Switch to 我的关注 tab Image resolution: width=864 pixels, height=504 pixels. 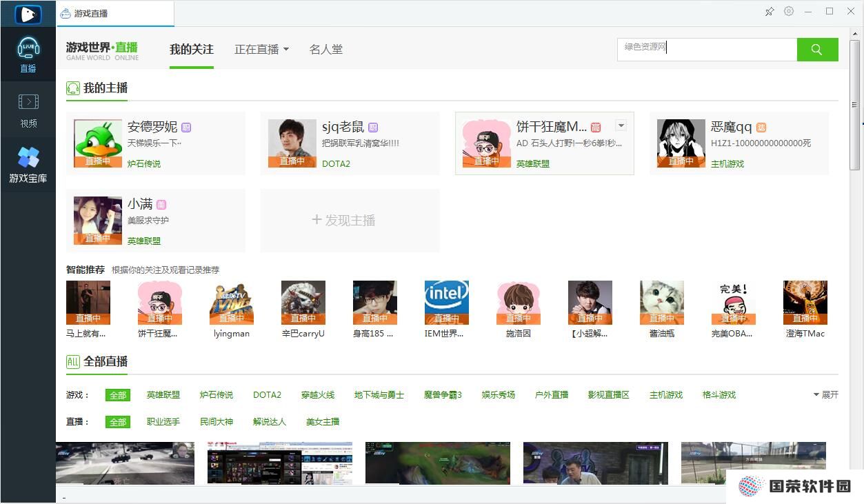click(x=192, y=50)
